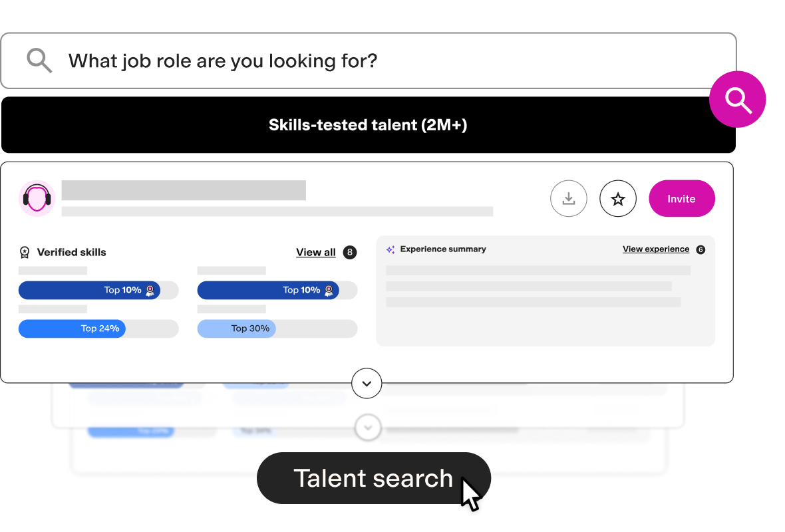
Task: Click the skills count badge showing 8
Action: (x=349, y=252)
